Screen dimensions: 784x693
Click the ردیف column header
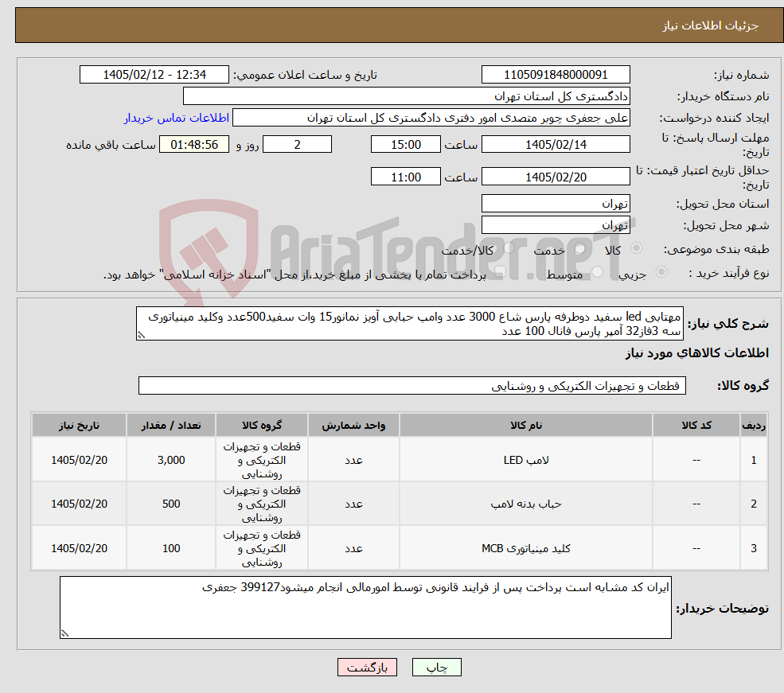754,425
